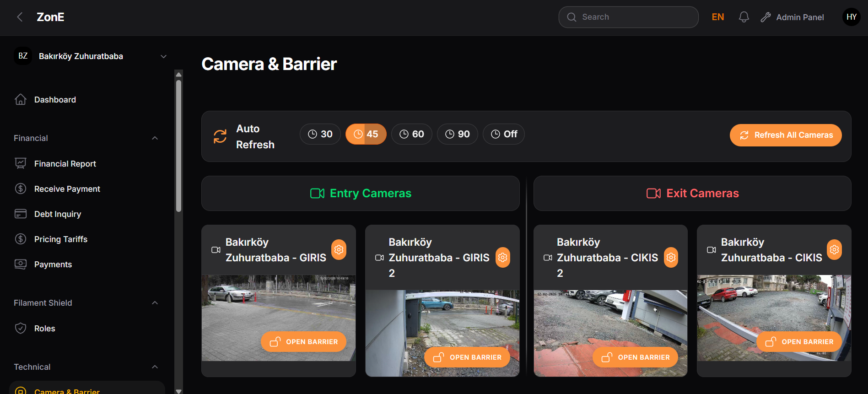Screen dimensions: 868x394
Task: Click the back arrow beside ZonE
Action: coord(20,17)
